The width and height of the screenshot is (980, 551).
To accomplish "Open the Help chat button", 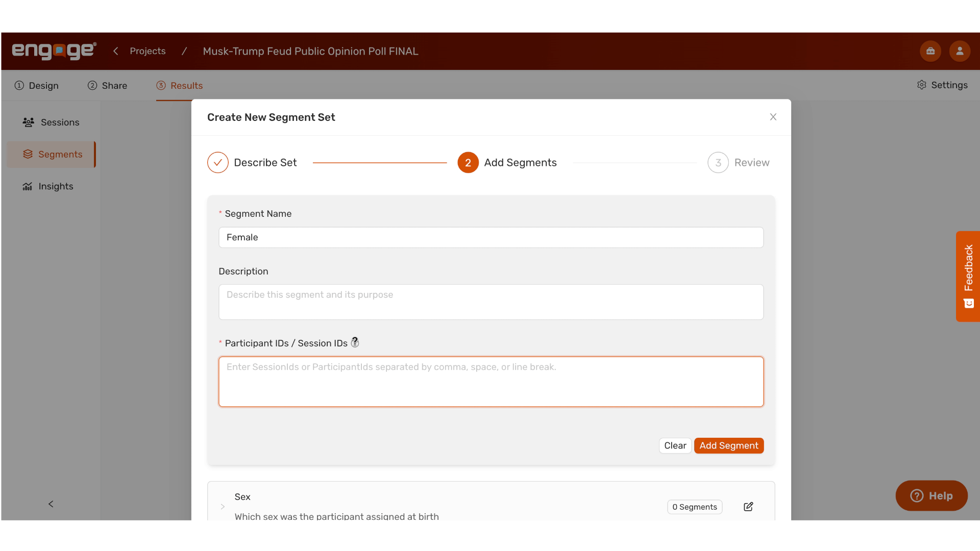I will pos(932,495).
